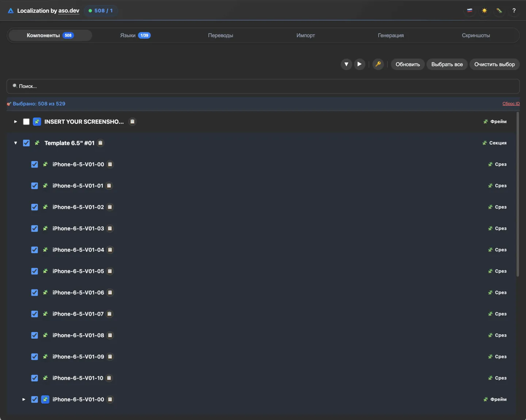Switch to the Языки tab

tap(135, 35)
